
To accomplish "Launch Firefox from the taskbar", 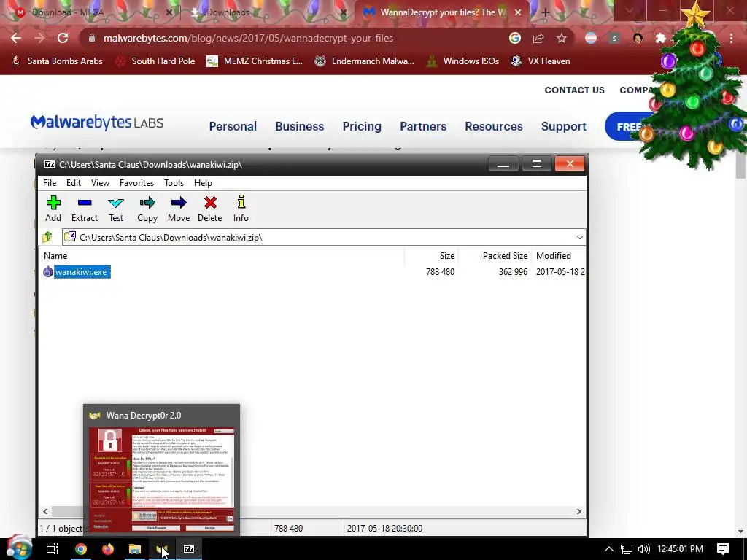I will (x=108, y=549).
